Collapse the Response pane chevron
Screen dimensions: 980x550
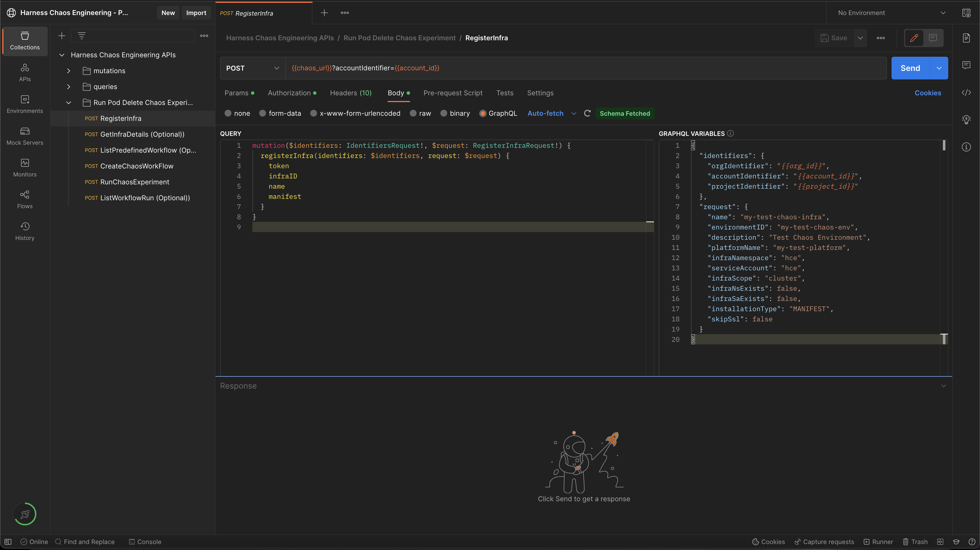pos(943,386)
